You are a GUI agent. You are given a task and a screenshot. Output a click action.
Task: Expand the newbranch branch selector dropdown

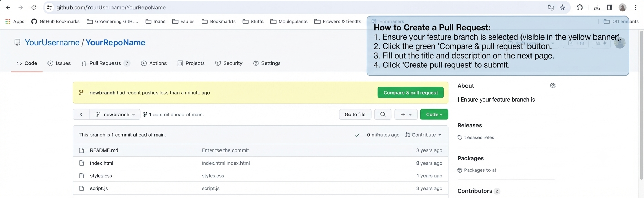tap(115, 114)
